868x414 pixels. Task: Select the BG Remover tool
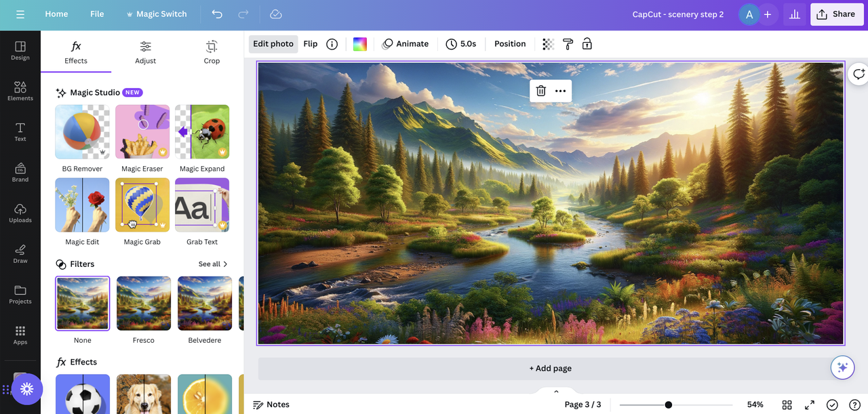(82, 132)
